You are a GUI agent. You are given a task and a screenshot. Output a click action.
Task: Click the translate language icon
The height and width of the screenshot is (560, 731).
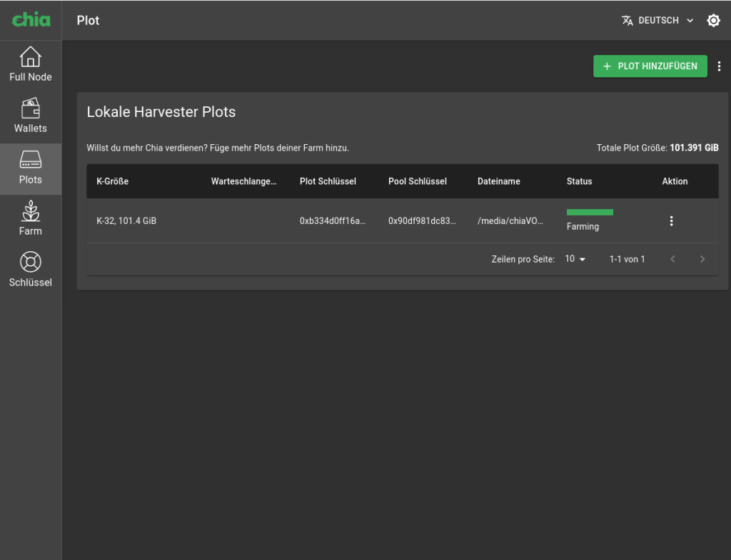click(x=627, y=21)
